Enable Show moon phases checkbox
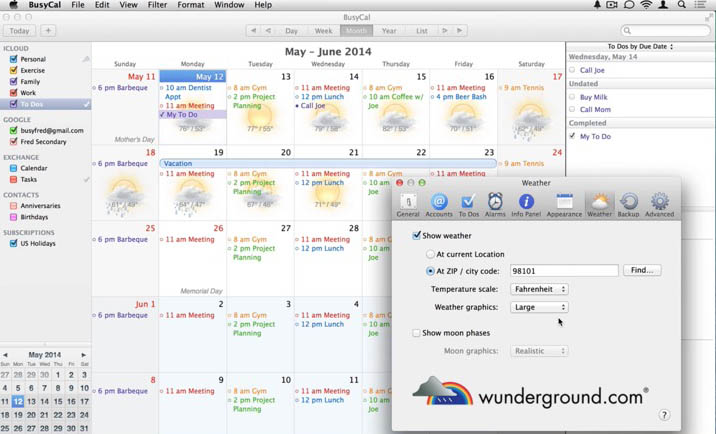 (417, 333)
